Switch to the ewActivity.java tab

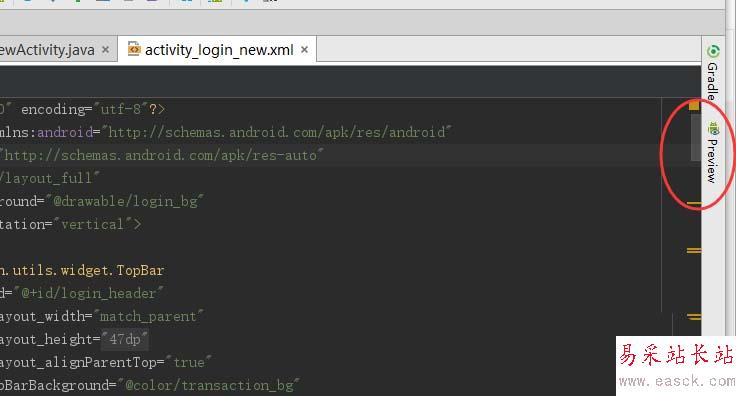[47, 50]
